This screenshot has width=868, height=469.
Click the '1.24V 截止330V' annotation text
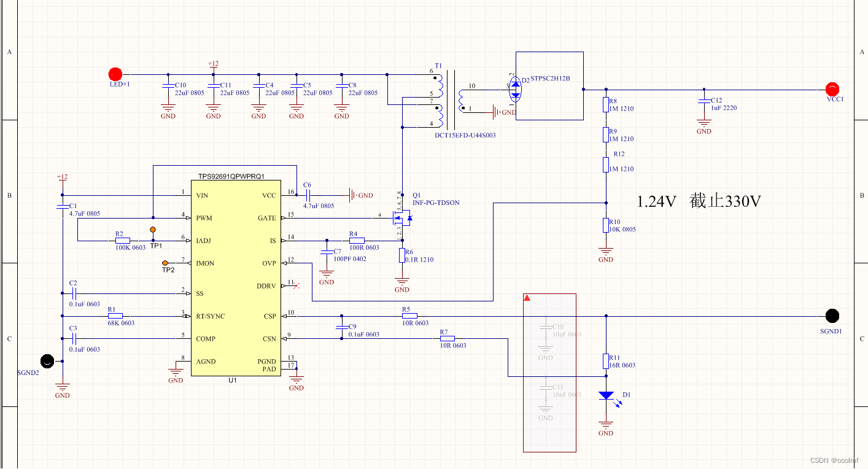(699, 201)
